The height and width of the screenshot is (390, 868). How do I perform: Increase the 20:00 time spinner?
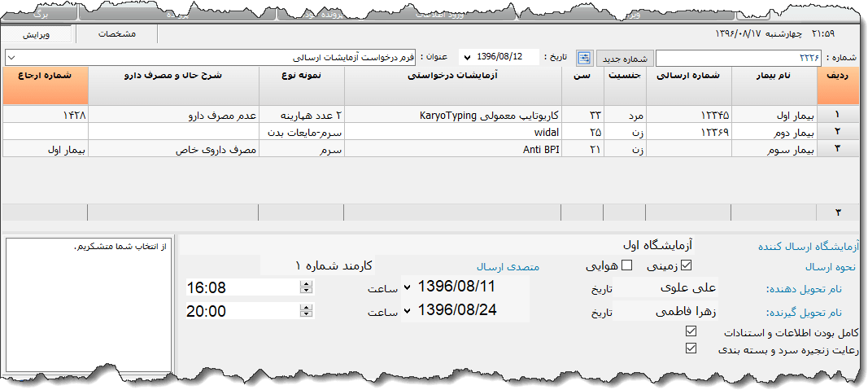click(x=306, y=308)
